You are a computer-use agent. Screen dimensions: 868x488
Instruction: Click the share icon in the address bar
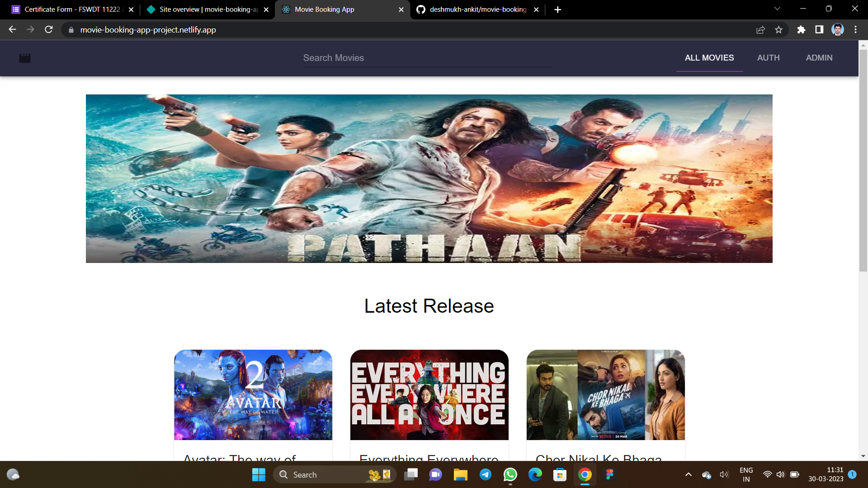coord(761,30)
